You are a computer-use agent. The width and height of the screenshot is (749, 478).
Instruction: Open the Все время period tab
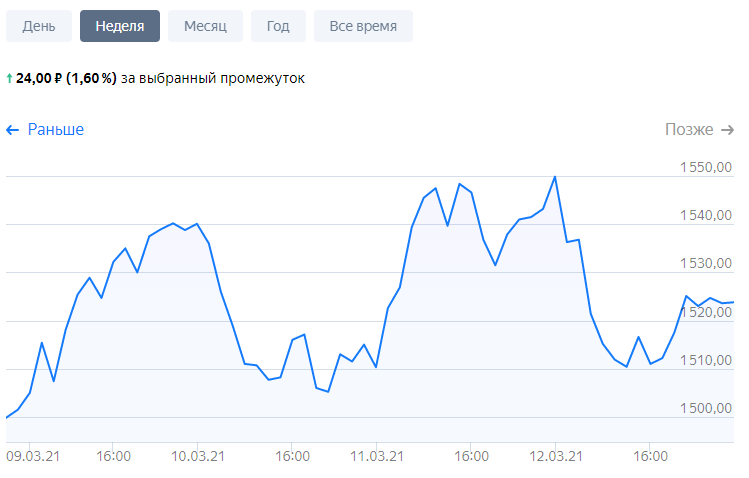(x=363, y=26)
